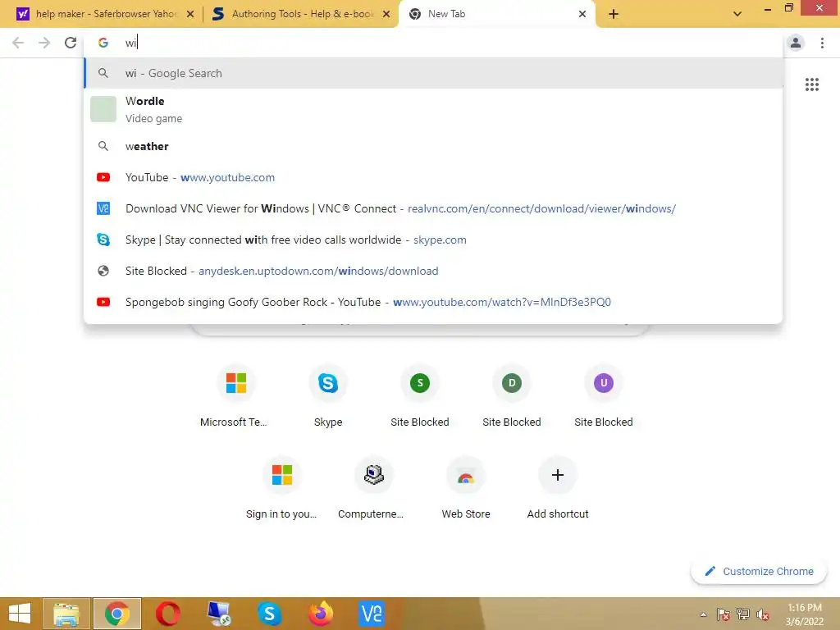Close the help maker tab
The height and width of the screenshot is (630, 840).
(189, 14)
